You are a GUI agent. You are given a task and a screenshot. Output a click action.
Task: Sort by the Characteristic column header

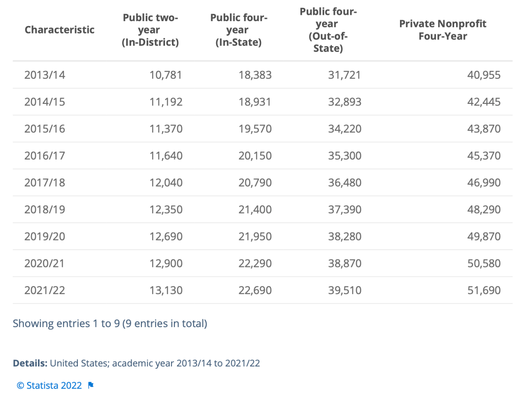pos(60,30)
